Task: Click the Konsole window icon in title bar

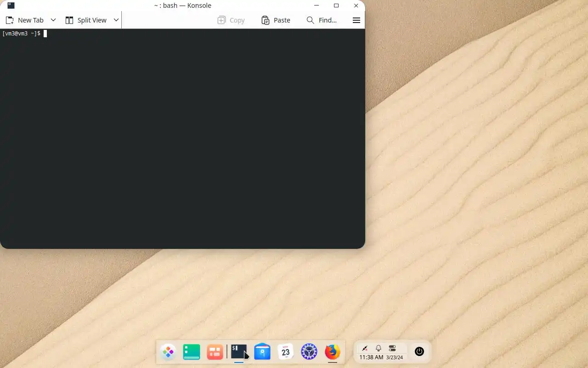Action: click(11, 6)
